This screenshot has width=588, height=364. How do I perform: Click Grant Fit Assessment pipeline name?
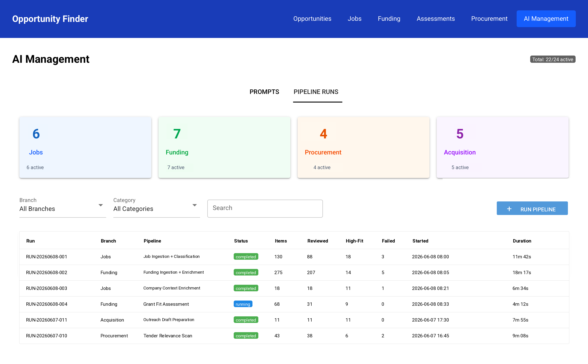pos(166,304)
